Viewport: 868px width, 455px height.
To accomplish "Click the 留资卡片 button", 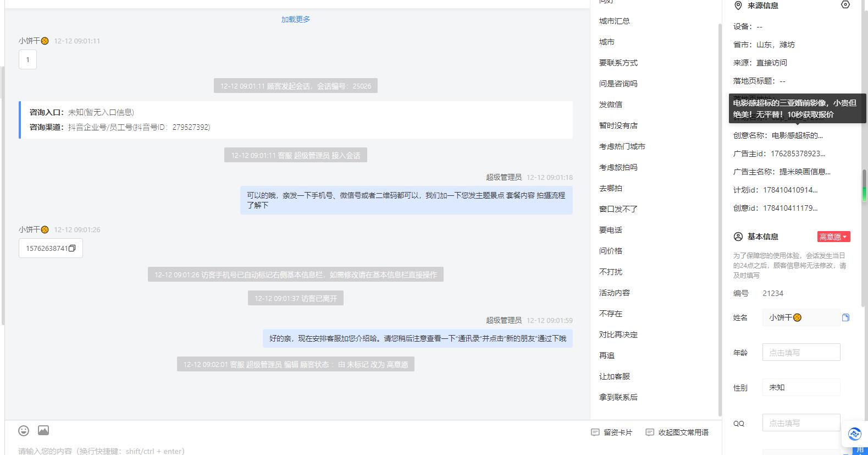I will pyautogui.click(x=612, y=432).
